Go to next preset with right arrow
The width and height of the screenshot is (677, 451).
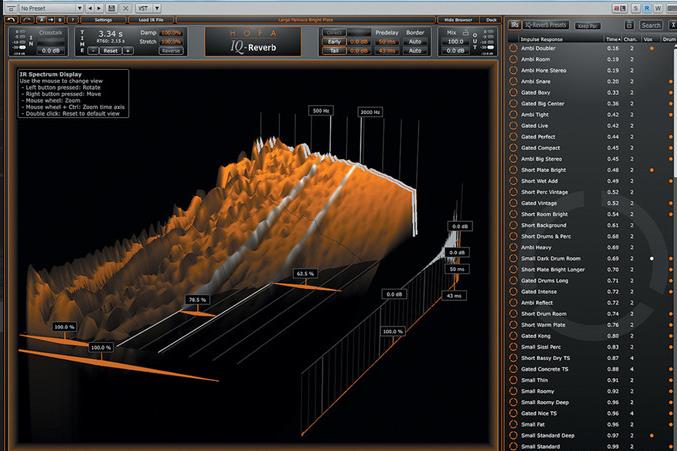[x=99, y=8]
